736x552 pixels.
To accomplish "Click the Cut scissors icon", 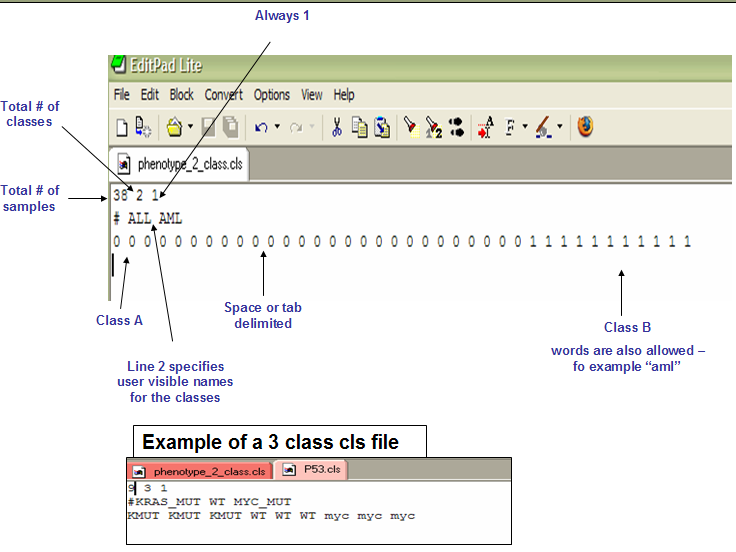I will click(x=337, y=127).
